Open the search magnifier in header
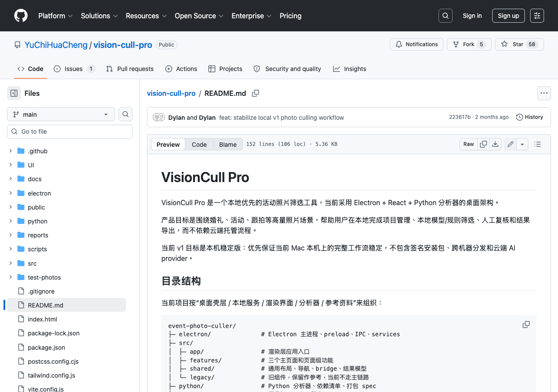 tap(446, 16)
